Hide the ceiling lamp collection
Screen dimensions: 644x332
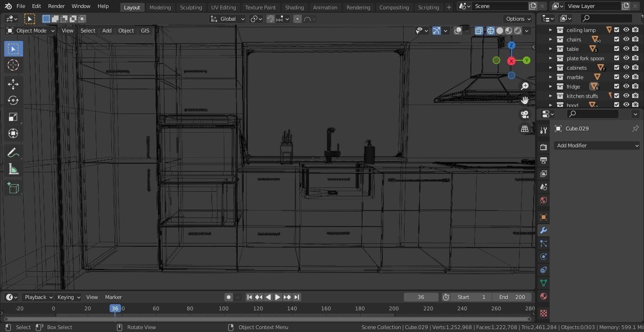tap(626, 30)
